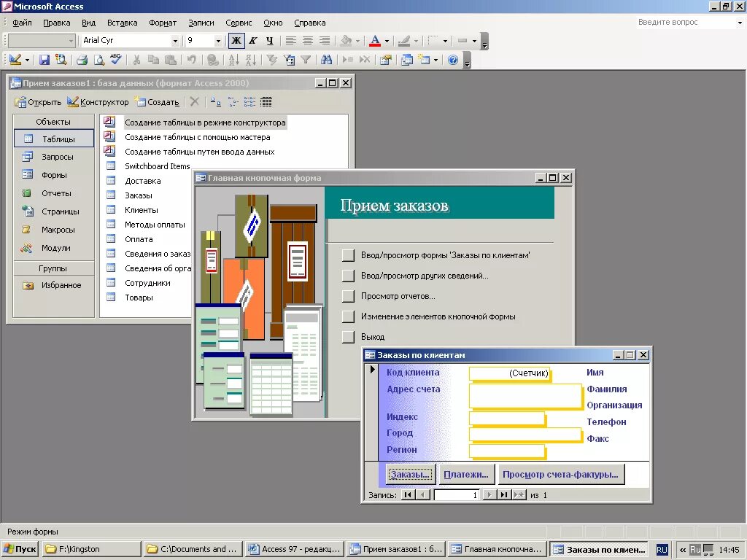Open the line/border width dropdown arrow
747x560 pixels.
[x=446, y=41]
